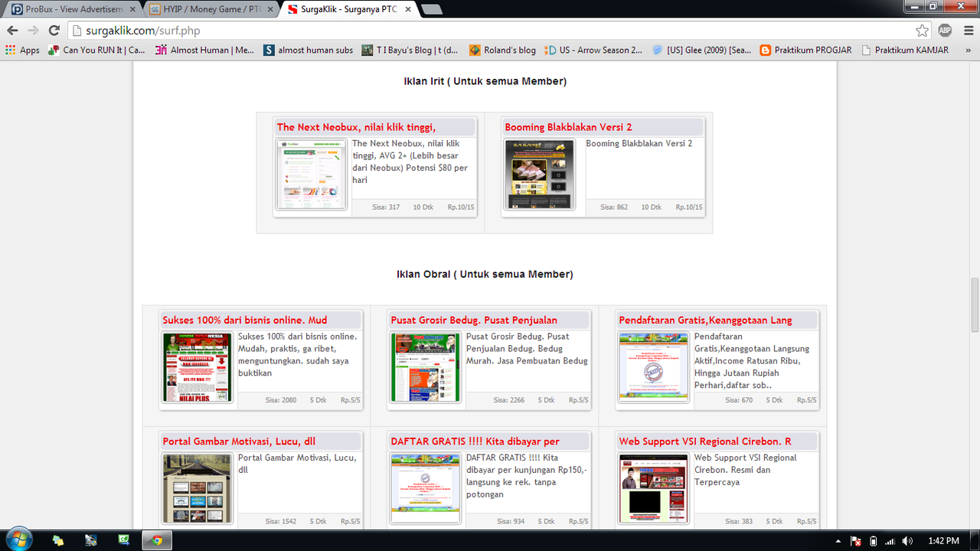Open ad title 'The Next Neobux, nilai klik tinggi'

tap(357, 127)
